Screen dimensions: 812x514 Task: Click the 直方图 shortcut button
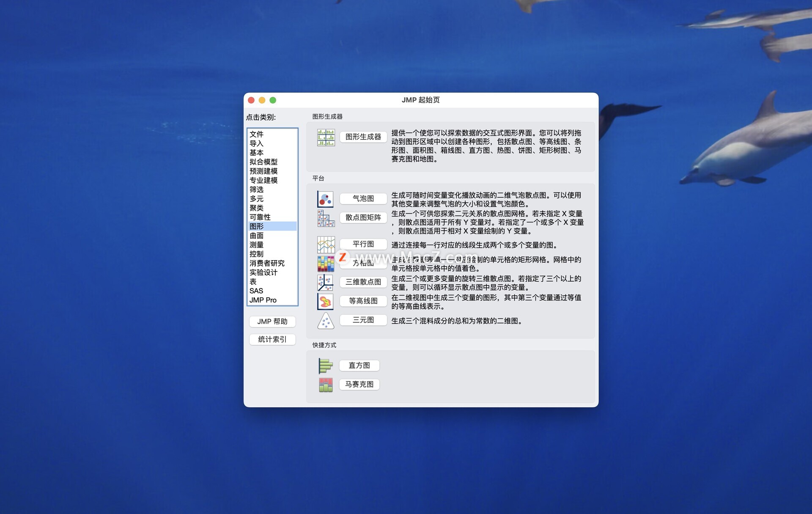coord(359,365)
